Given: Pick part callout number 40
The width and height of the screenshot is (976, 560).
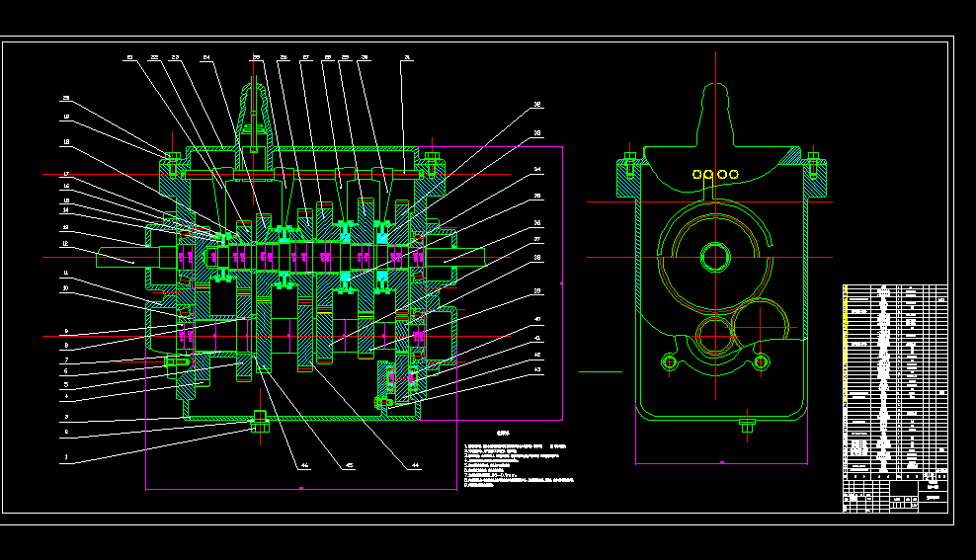Looking at the screenshot, I should pyautogui.click(x=537, y=320).
